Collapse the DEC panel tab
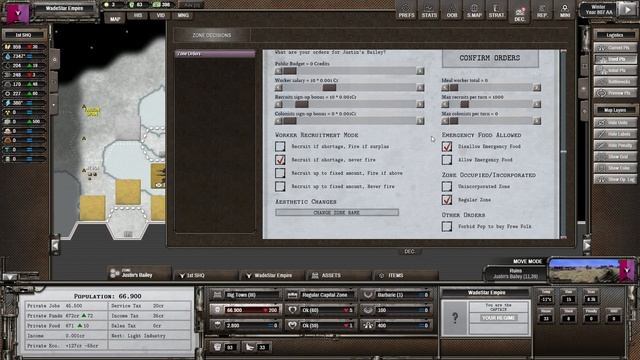 (409, 252)
